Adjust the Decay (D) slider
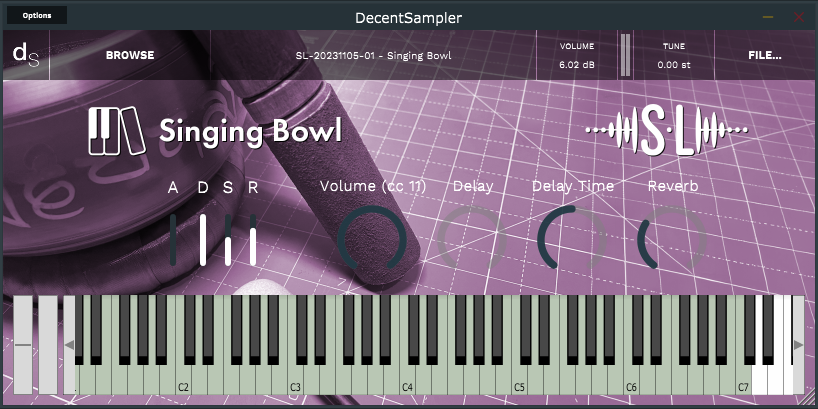The width and height of the screenshot is (818, 409). (x=202, y=239)
